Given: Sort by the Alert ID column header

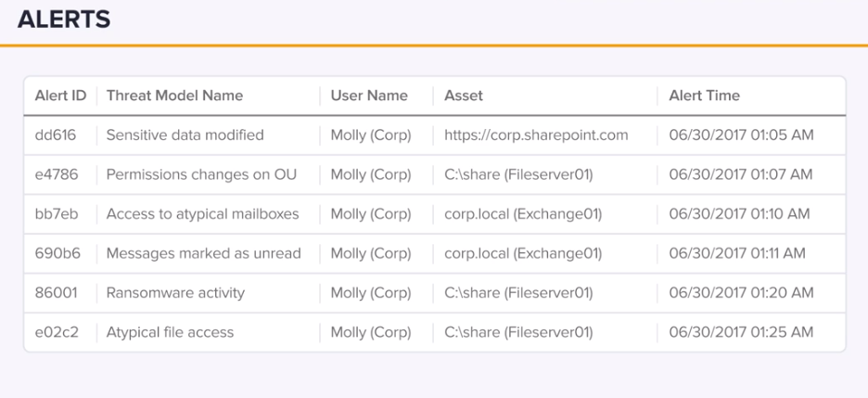Looking at the screenshot, I should [61, 96].
